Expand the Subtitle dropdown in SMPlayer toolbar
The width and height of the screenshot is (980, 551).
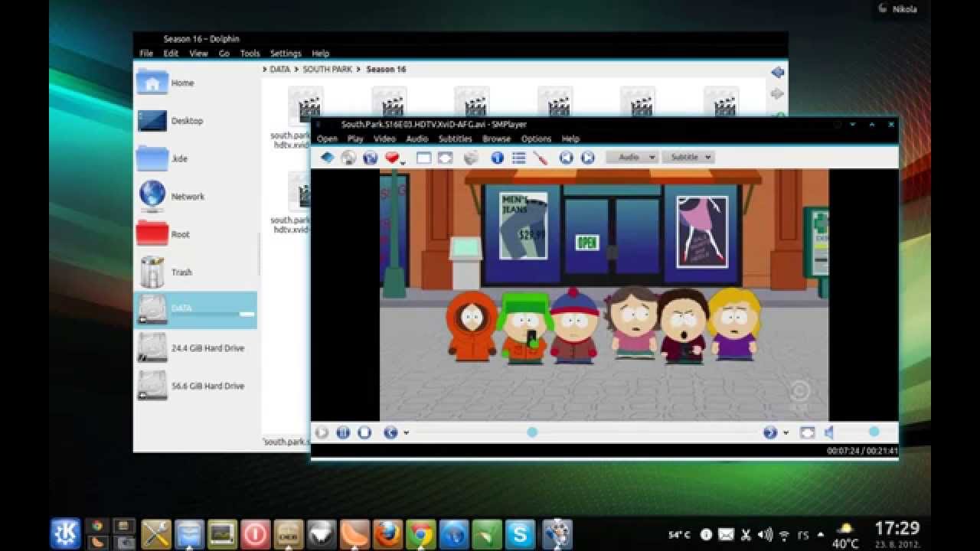pyautogui.click(x=688, y=157)
